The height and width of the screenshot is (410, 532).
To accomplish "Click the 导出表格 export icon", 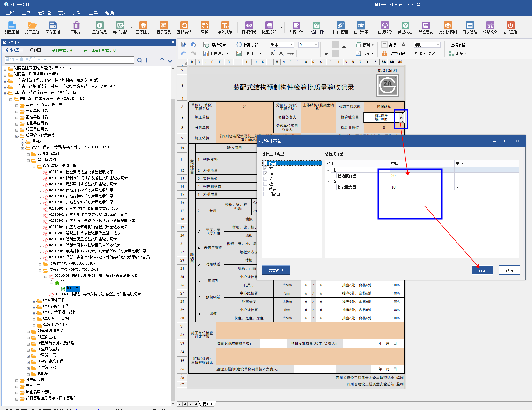I will coord(120,28).
